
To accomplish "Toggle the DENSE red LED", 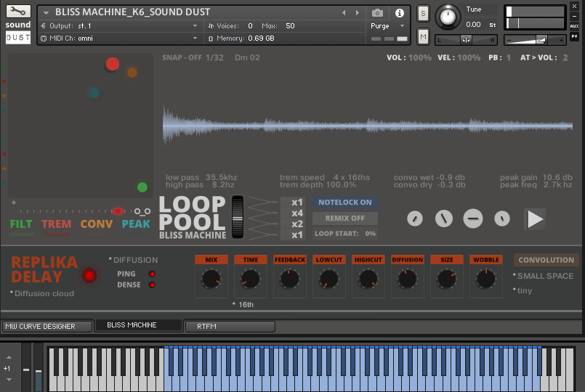I will pyautogui.click(x=152, y=285).
